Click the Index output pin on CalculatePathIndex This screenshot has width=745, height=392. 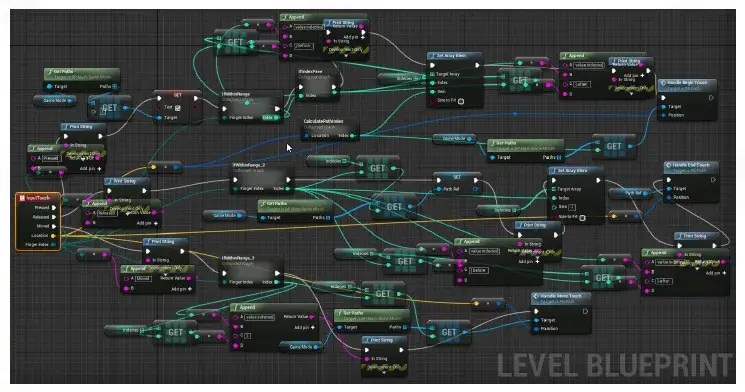click(x=352, y=136)
